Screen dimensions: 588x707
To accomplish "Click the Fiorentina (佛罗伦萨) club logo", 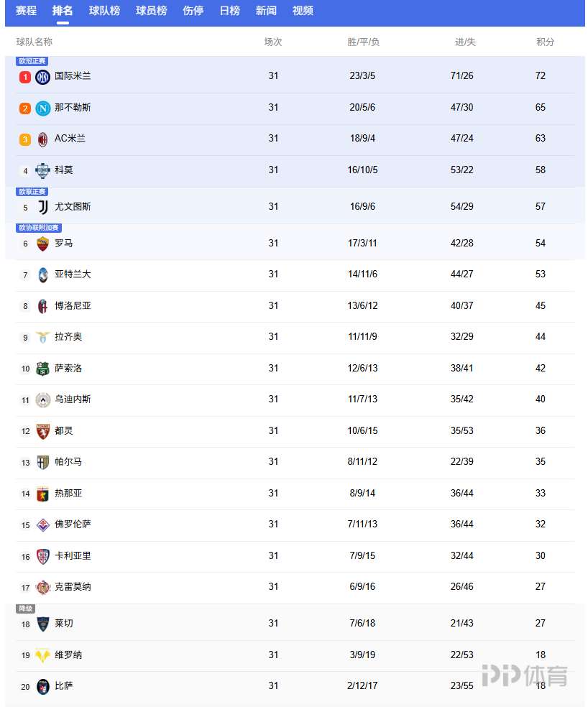I will click(x=42, y=525).
